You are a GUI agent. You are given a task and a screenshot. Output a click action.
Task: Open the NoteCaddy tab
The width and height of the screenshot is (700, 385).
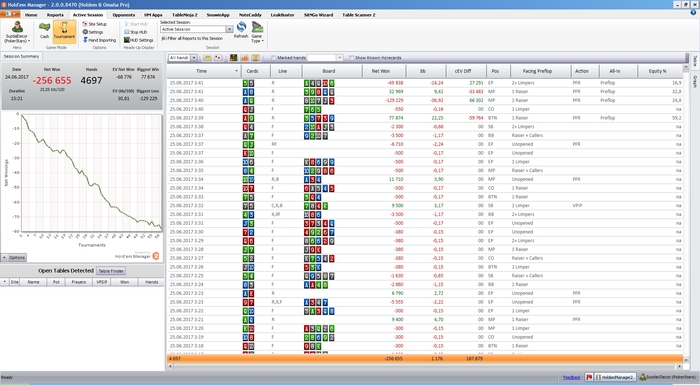[x=250, y=15]
